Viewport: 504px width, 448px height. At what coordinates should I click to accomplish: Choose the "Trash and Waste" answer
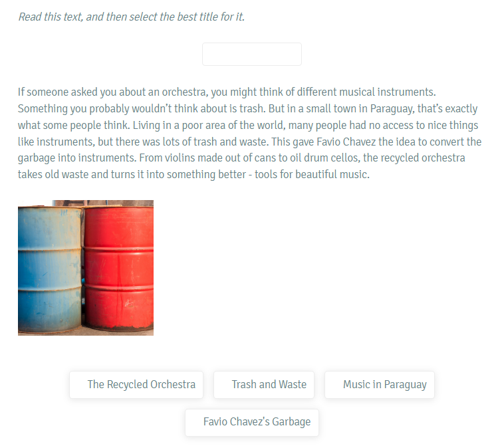(264, 385)
